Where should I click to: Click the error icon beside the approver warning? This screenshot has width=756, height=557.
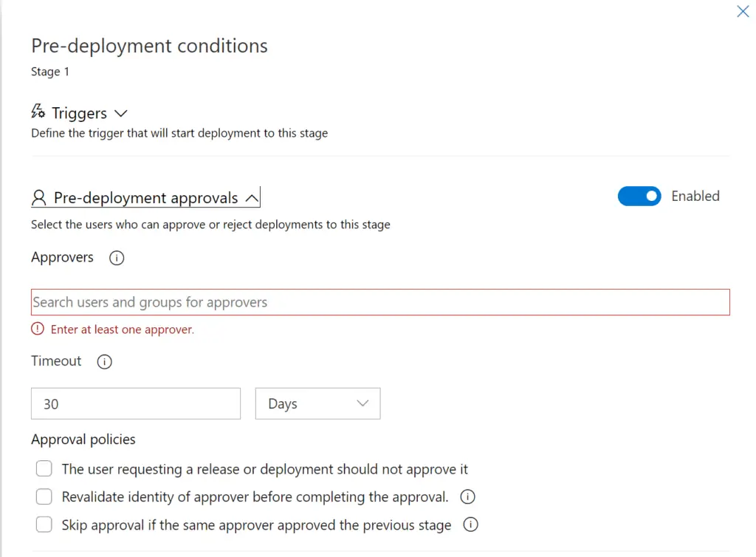38,329
